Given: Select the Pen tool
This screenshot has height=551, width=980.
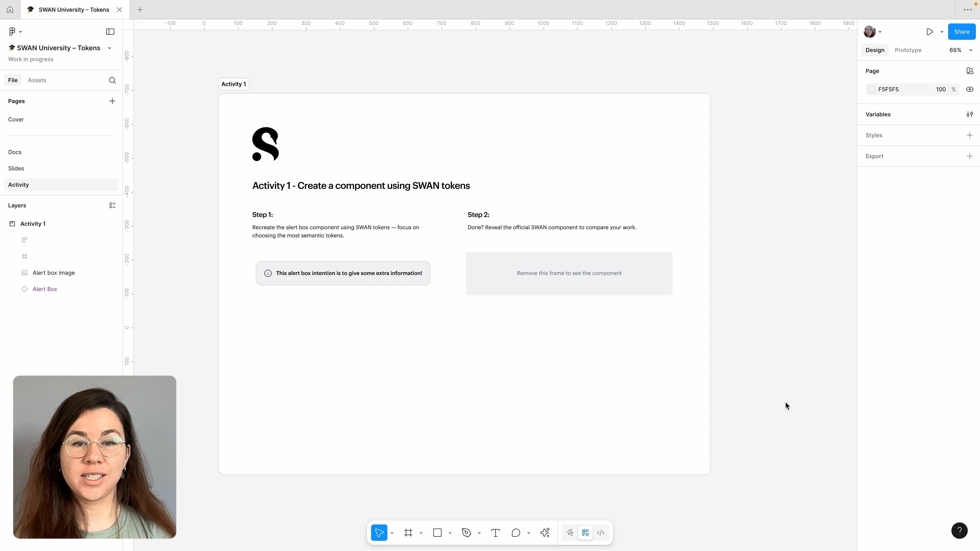Looking at the screenshot, I should click(x=467, y=533).
